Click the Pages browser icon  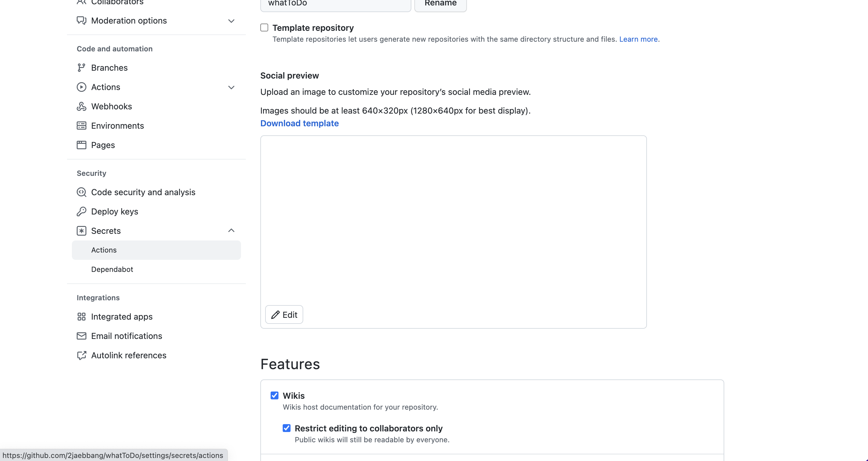pyautogui.click(x=81, y=145)
